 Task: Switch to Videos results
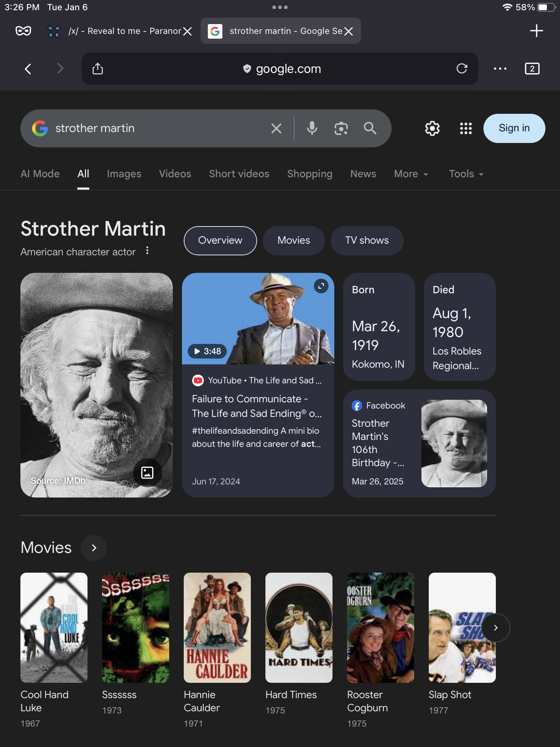(x=175, y=174)
